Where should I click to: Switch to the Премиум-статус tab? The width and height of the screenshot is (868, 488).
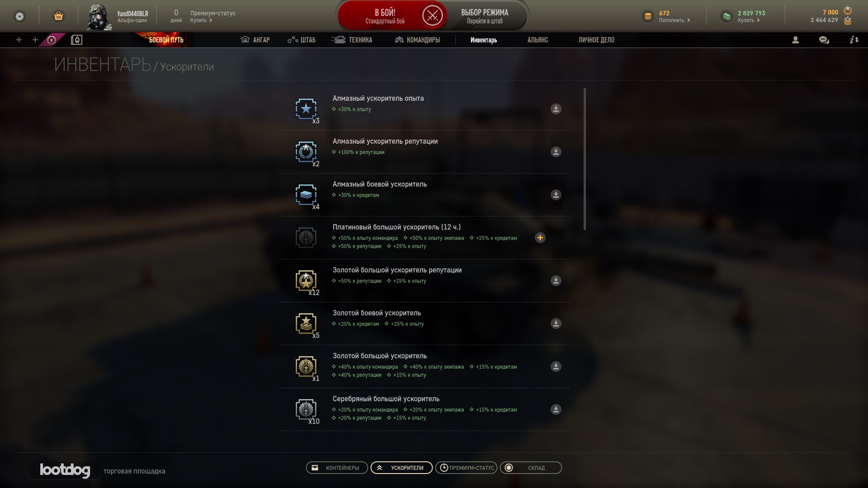(466, 468)
